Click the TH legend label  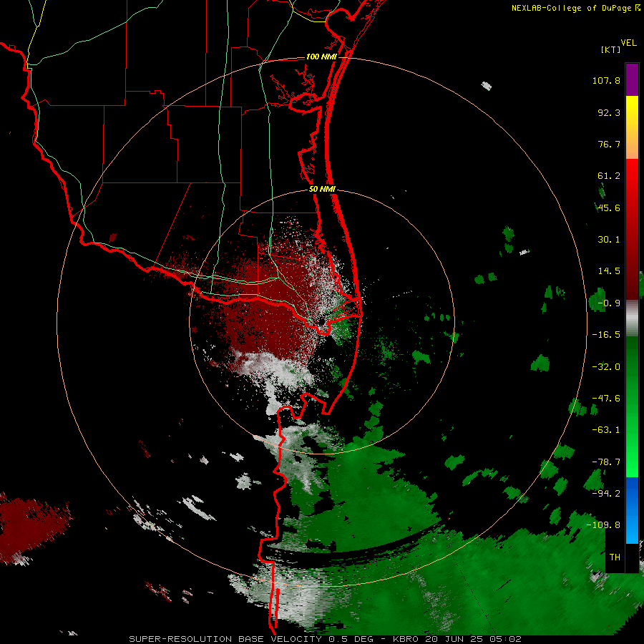(615, 557)
